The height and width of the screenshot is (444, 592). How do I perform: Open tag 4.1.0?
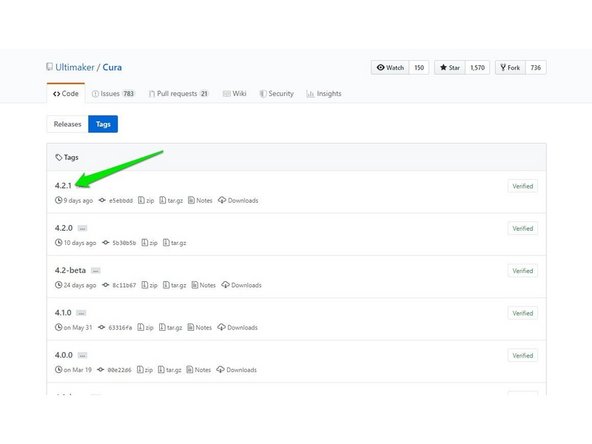(x=63, y=313)
